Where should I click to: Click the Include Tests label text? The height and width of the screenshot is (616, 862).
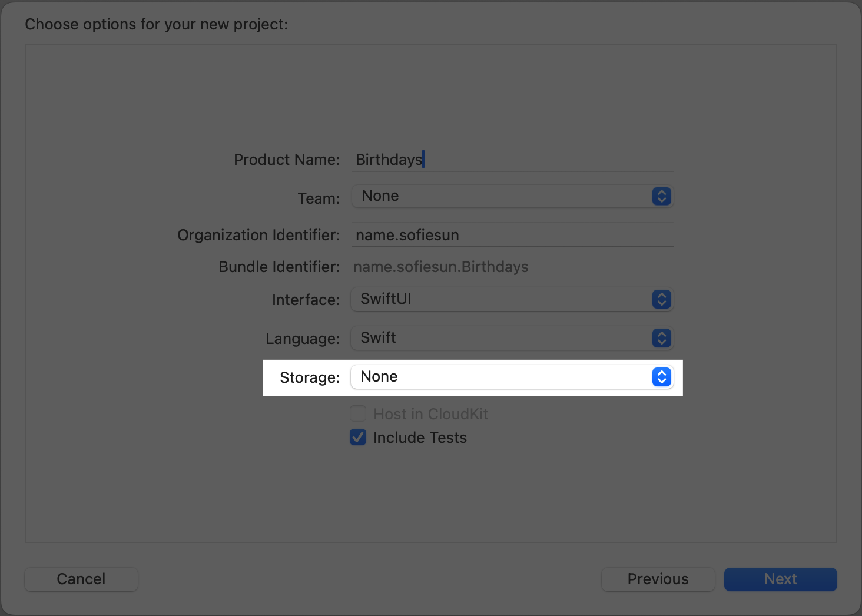(x=420, y=438)
